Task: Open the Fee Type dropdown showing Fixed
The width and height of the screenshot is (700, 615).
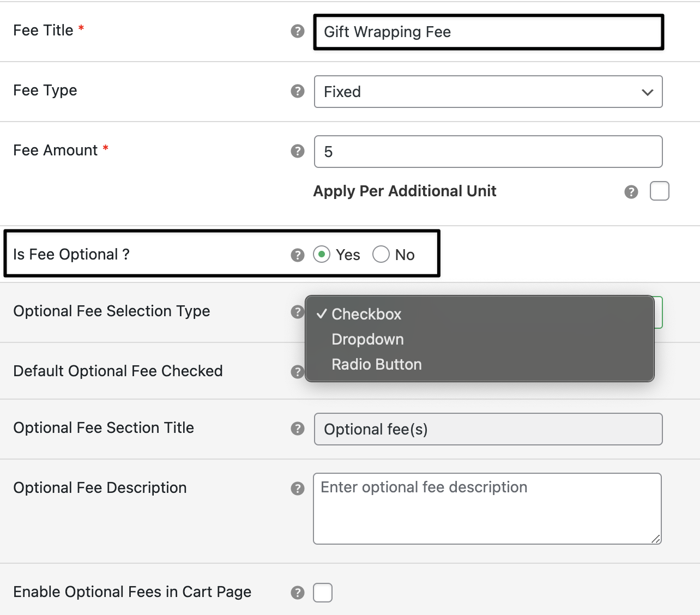Action: 488,92
